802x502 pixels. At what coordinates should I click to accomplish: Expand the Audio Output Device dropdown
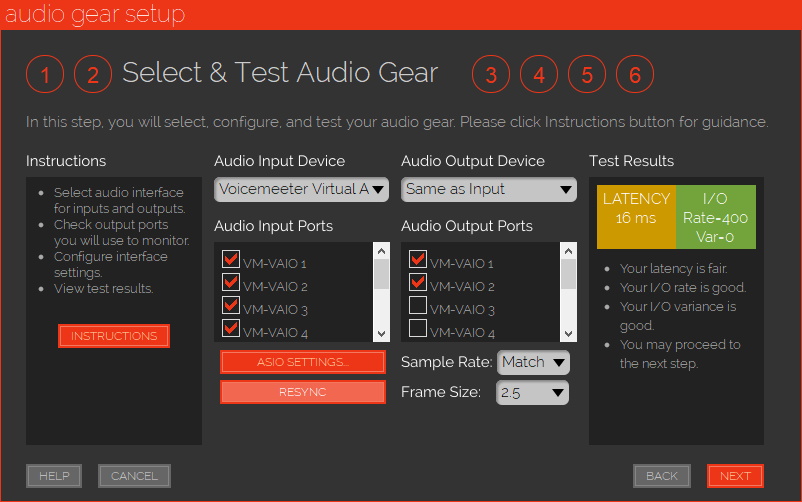pos(488,189)
